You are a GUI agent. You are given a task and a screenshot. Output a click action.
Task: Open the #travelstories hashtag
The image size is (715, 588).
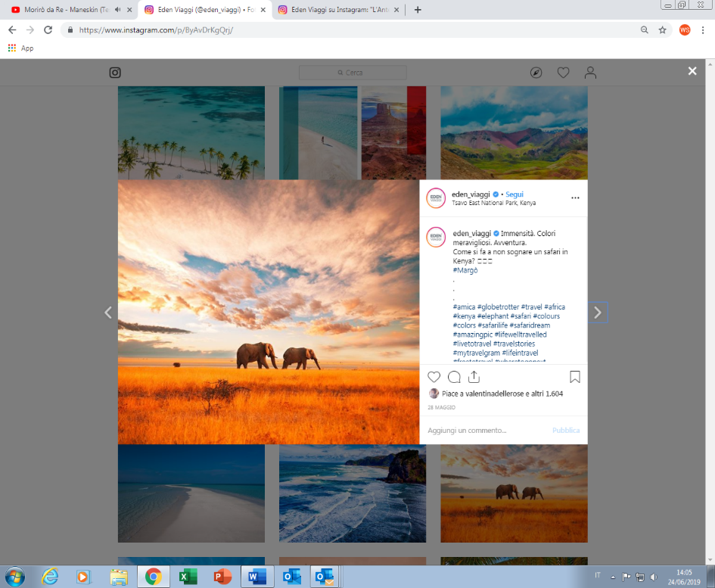click(514, 344)
